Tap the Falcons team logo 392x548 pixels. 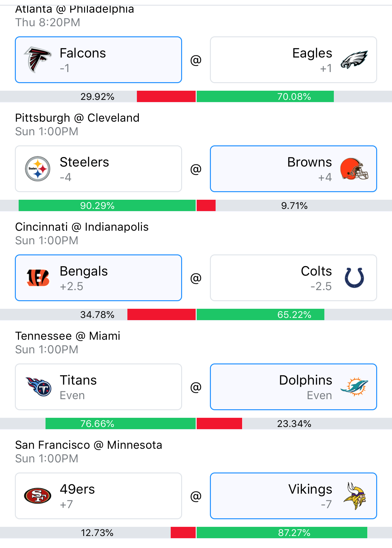pos(37,59)
